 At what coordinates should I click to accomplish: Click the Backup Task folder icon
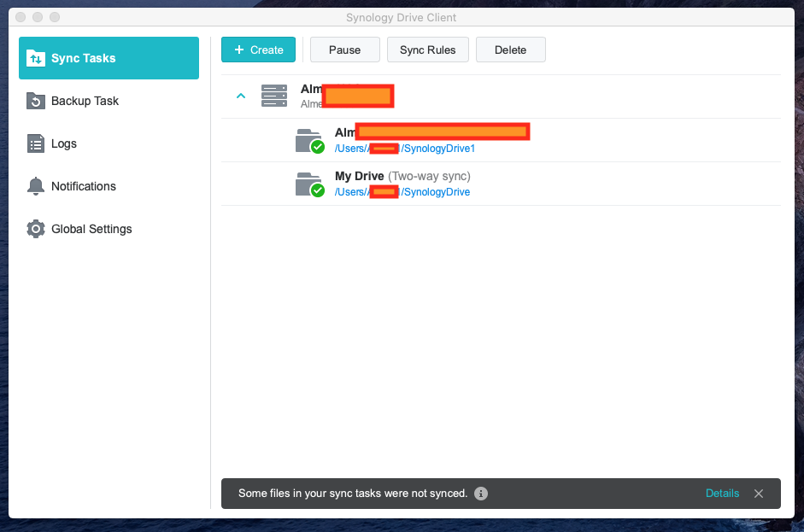tap(35, 101)
